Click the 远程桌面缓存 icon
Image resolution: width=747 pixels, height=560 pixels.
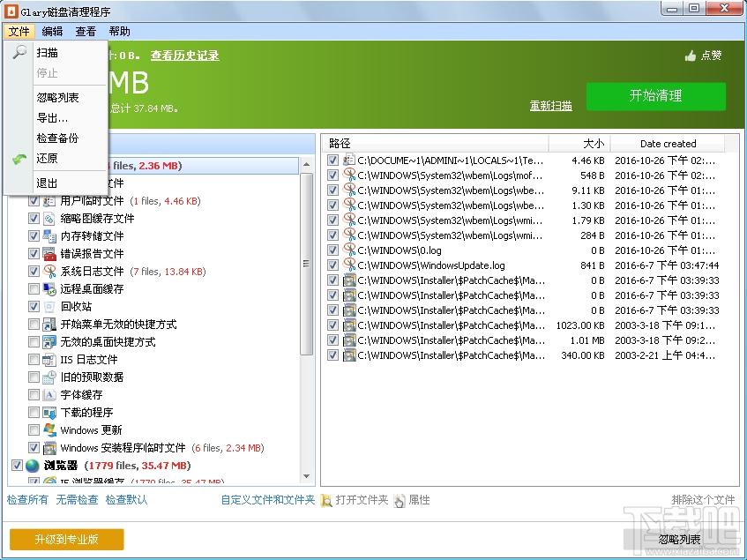49,289
